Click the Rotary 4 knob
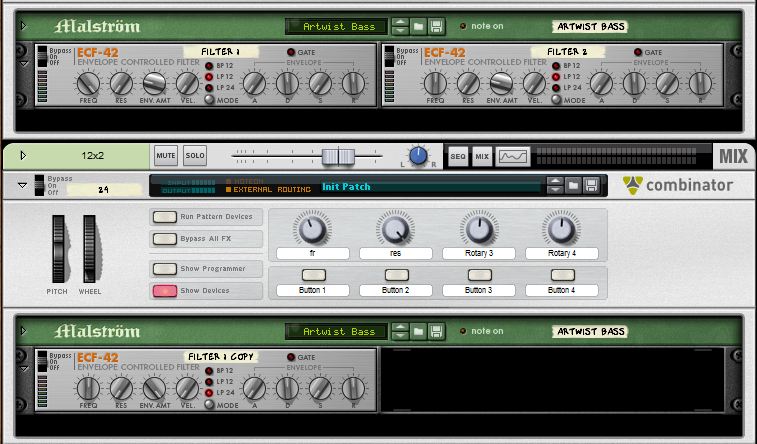Image resolution: width=757 pixels, height=444 pixels. pos(561,230)
